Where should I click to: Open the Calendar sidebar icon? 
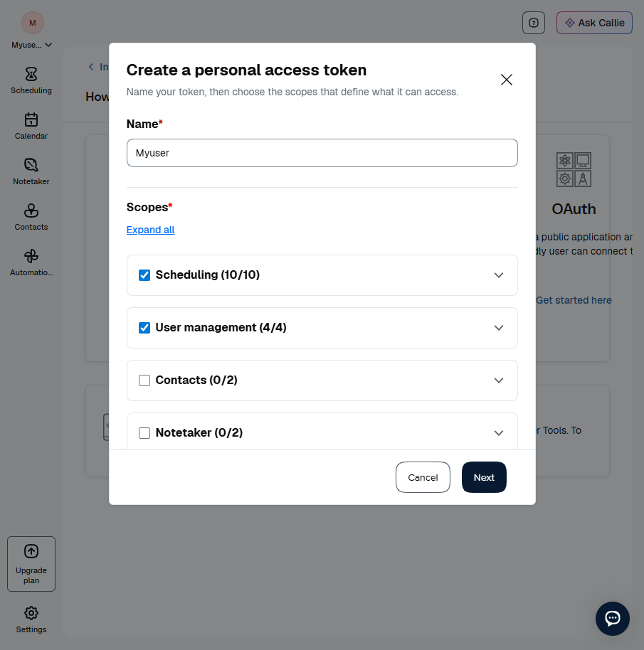(x=31, y=126)
